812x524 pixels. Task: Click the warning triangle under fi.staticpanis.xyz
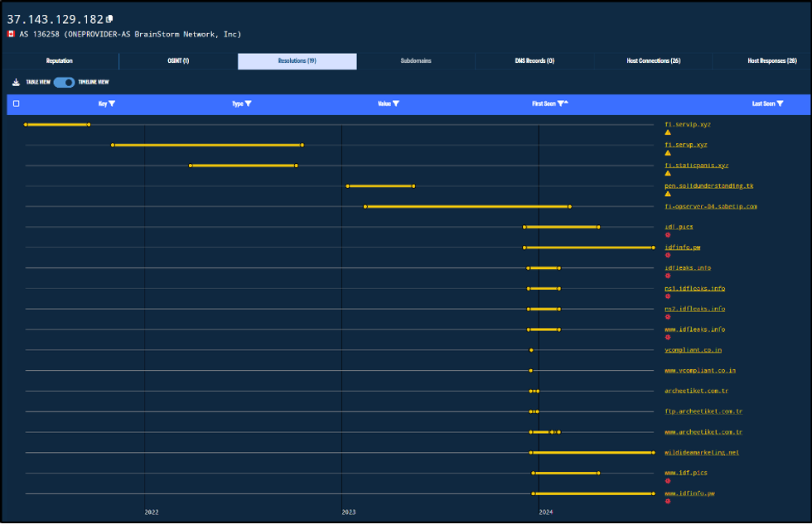tap(668, 173)
